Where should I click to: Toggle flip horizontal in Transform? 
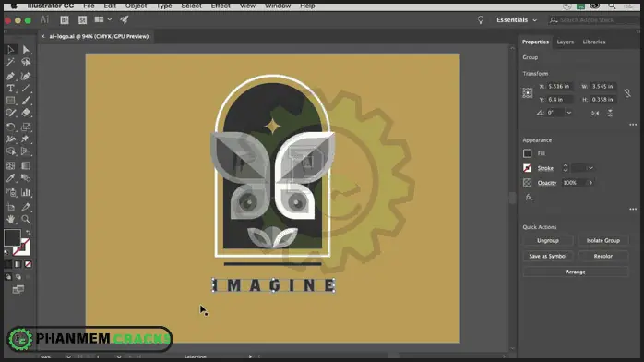click(x=595, y=113)
